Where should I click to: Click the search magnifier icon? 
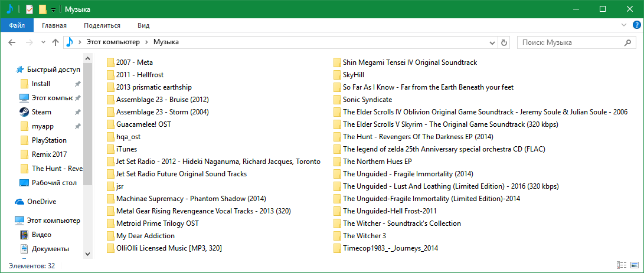pos(627,42)
